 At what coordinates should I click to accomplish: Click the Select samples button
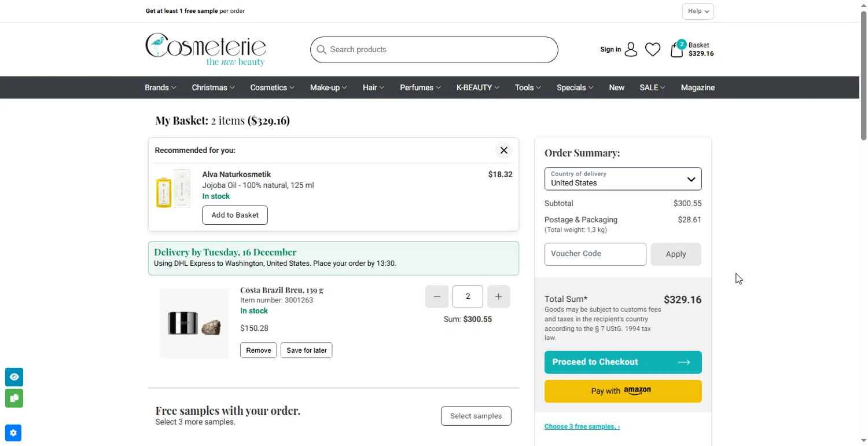(476, 416)
